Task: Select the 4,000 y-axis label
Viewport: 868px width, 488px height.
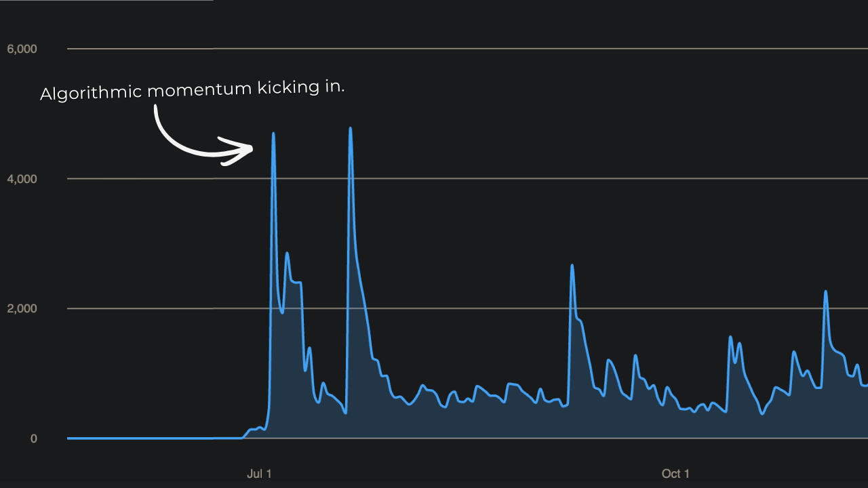Action: 21,179
